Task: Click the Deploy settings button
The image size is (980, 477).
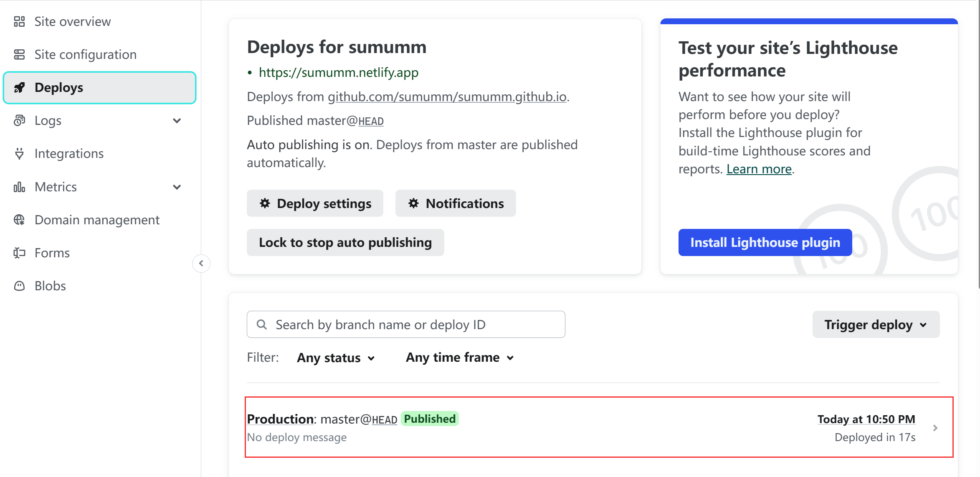Action: (315, 203)
